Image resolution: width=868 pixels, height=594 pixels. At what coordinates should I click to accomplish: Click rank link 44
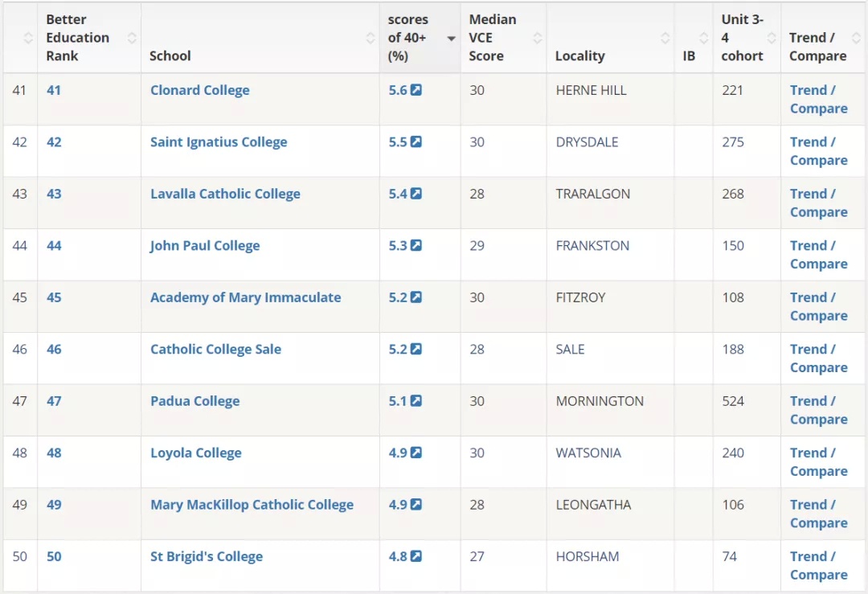(54, 245)
